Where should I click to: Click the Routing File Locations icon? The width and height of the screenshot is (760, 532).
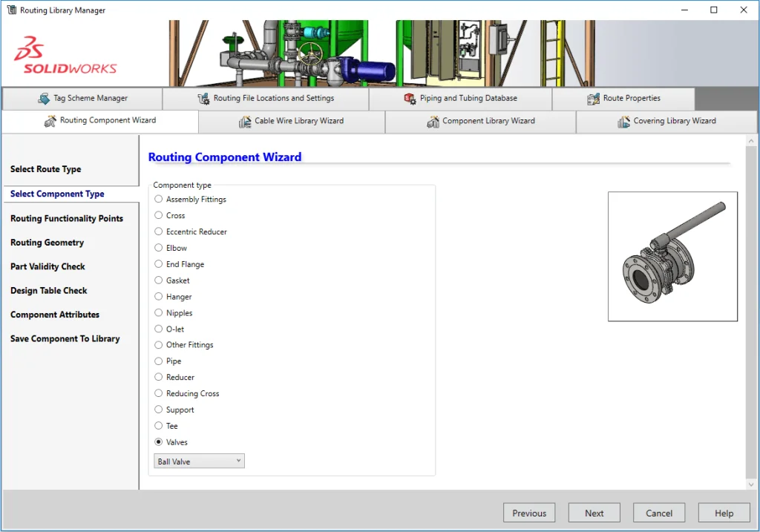[x=203, y=98]
